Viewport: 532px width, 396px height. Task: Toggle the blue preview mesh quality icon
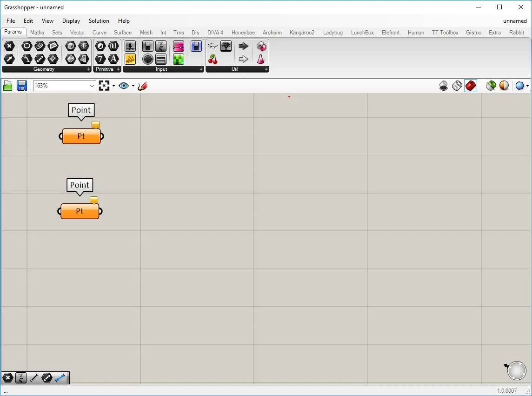[x=519, y=86]
